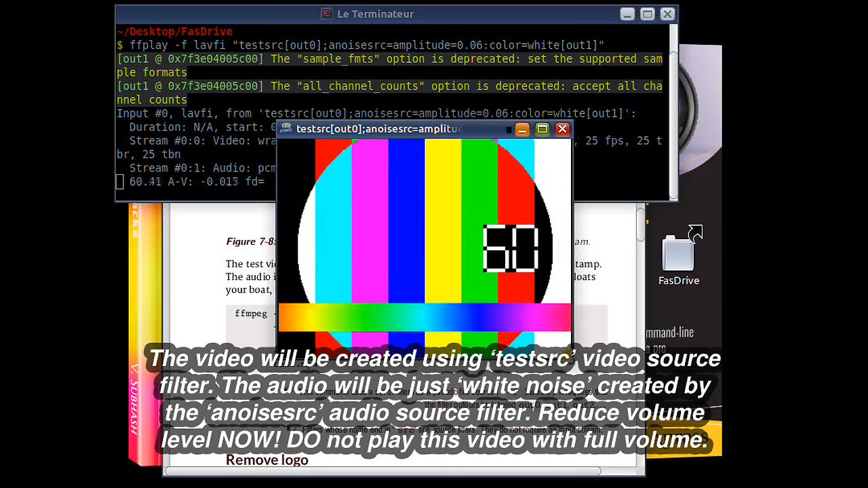This screenshot has height=488, width=868.
Task: Click the rainbow gradient strip in video
Action: pyautogui.click(x=425, y=317)
